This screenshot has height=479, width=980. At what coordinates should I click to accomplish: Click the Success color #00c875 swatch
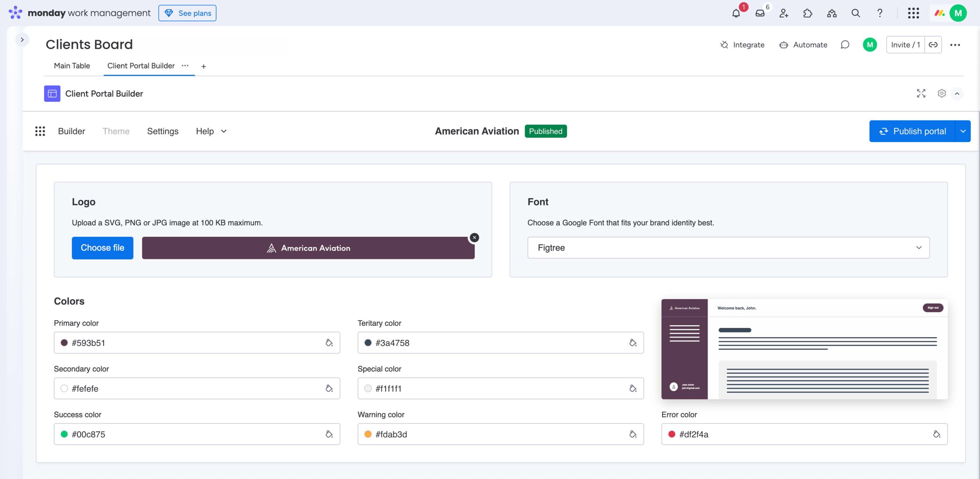[64, 434]
